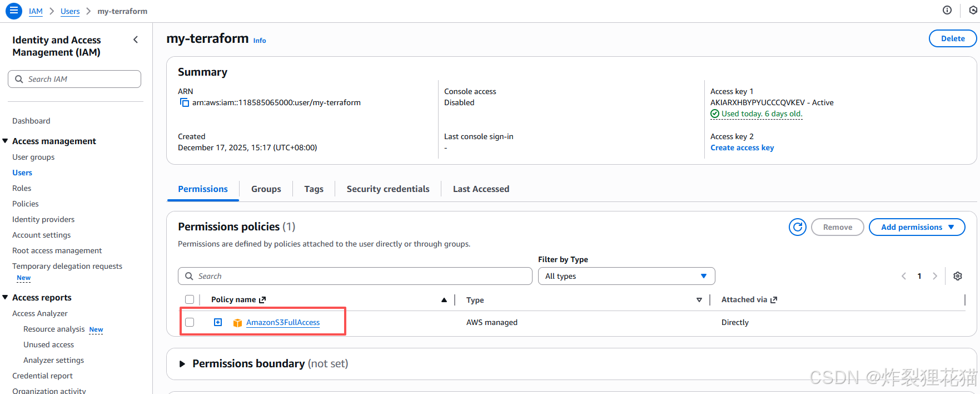Open User groups in the sidebar

coord(33,157)
